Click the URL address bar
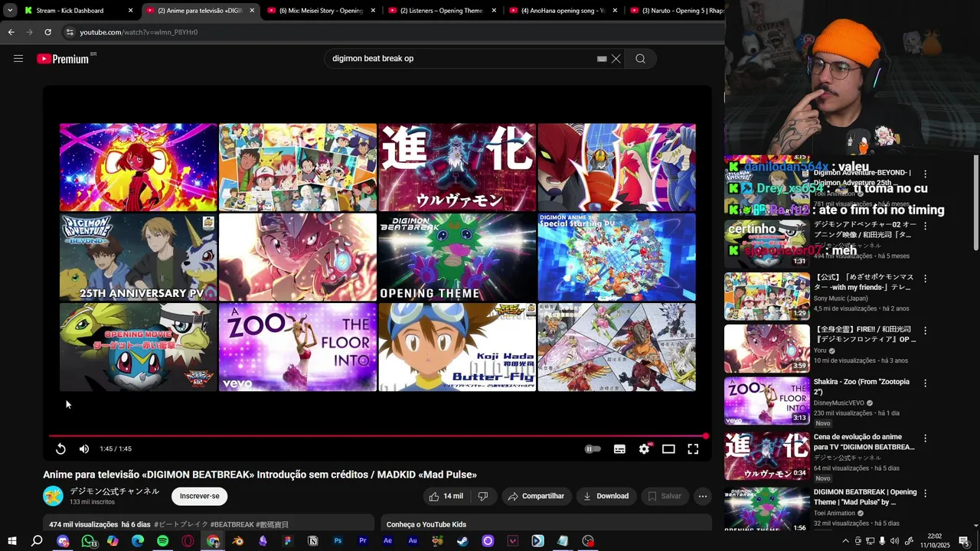This screenshot has height=551, width=980. 390,32
